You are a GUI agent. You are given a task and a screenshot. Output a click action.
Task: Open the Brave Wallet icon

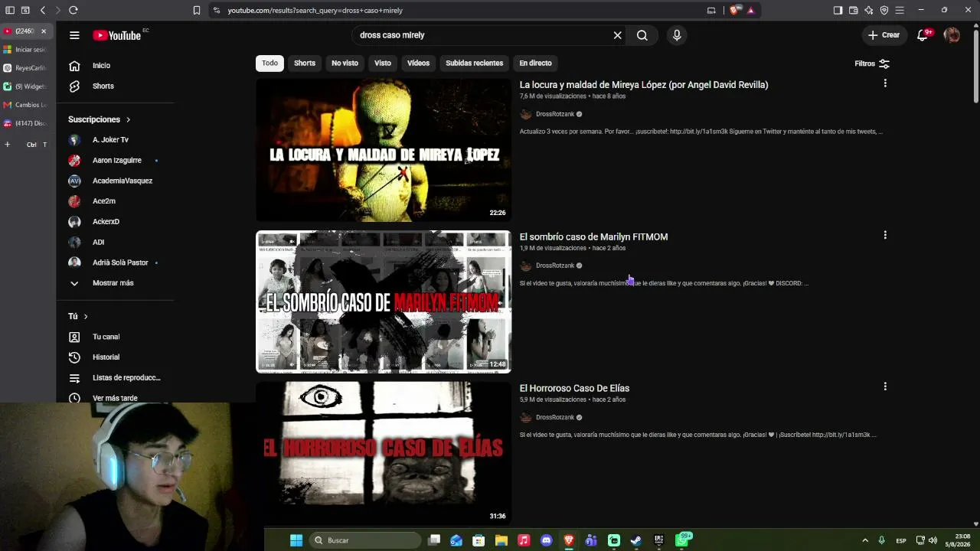[x=853, y=10]
